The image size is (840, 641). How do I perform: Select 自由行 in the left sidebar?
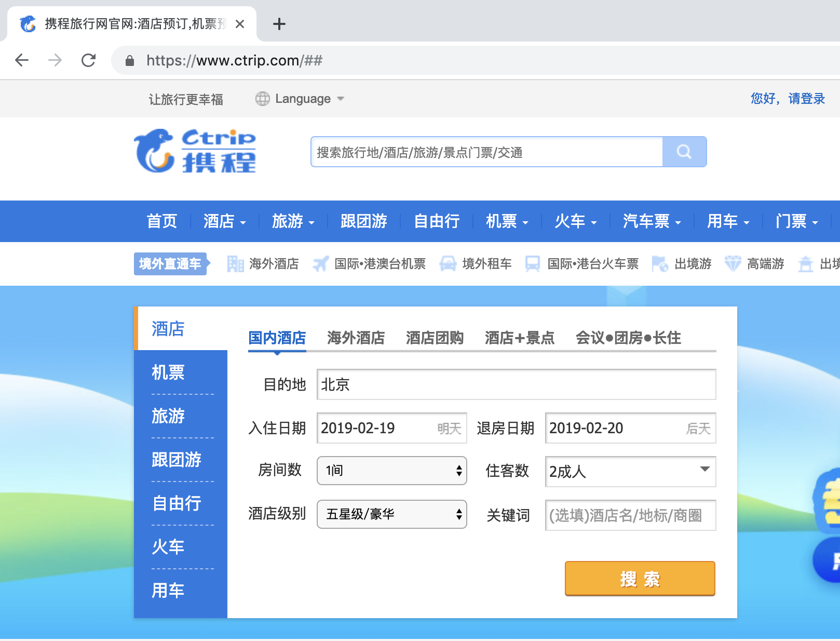coord(181,503)
